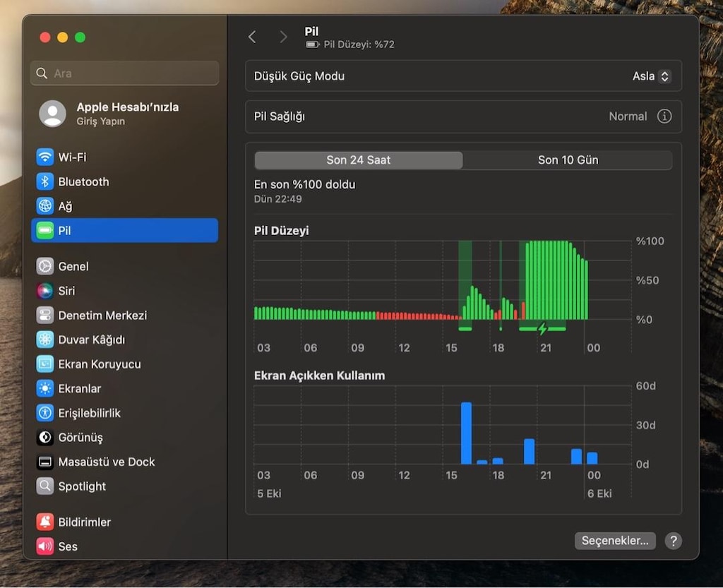
Task: Click the Pil Düzeyi chart heading
Action: pyautogui.click(x=281, y=230)
